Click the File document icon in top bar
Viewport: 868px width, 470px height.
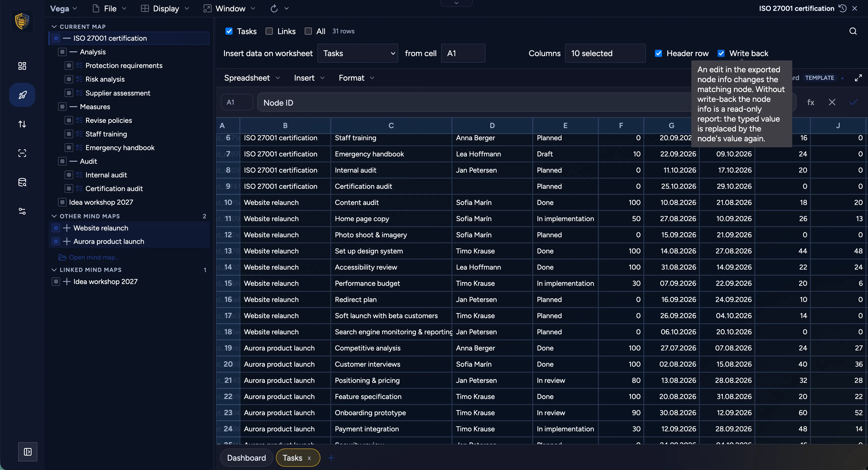click(x=96, y=8)
